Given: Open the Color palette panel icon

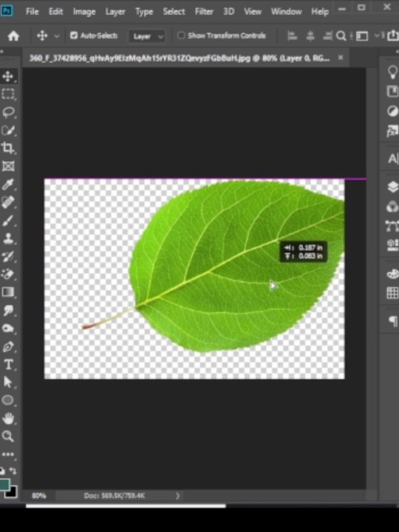Looking at the screenshot, I should coord(392,274).
